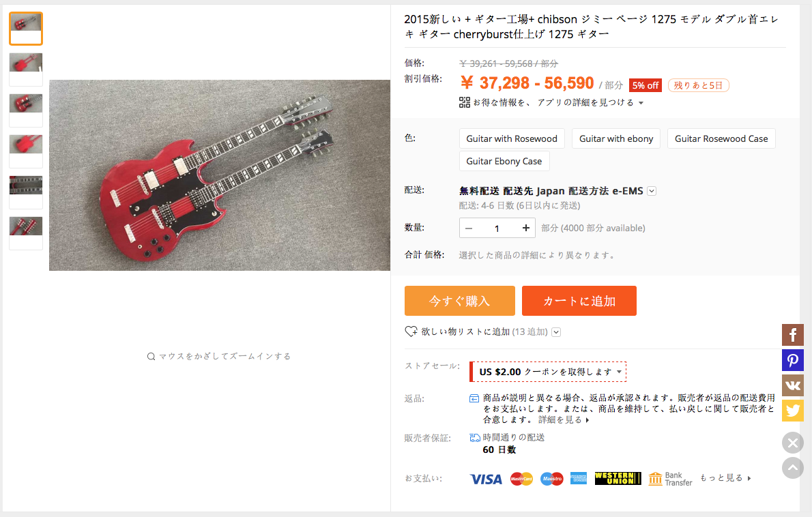The image size is (812, 517).
Task: Decrease quantity with minus button
Action: [469, 228]
